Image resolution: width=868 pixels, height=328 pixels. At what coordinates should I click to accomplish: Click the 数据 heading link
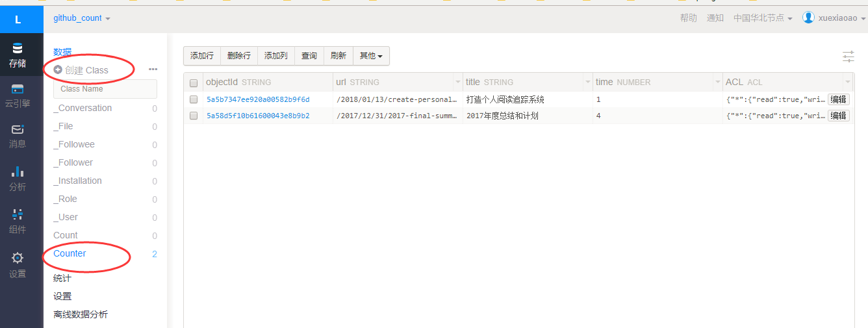(x=62, y=52)
